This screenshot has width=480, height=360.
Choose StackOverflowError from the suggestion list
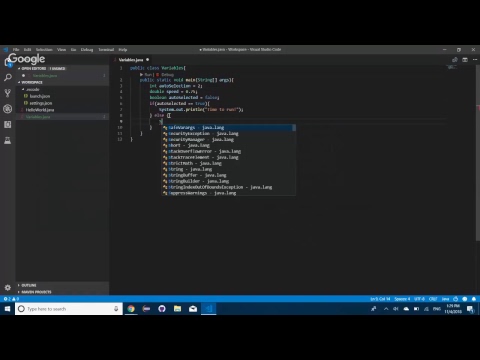click(229, 151)
